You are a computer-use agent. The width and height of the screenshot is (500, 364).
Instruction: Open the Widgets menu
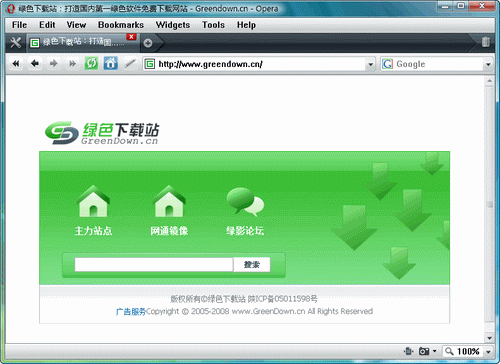173,25
